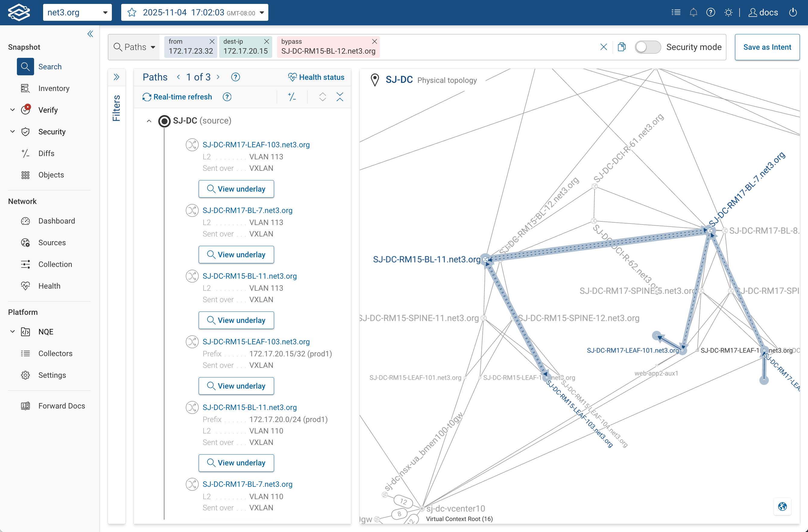Screen dimensions: 808x532
Task: Open the snapshot date picker dropdown
Action: click(x=261, y=13)
